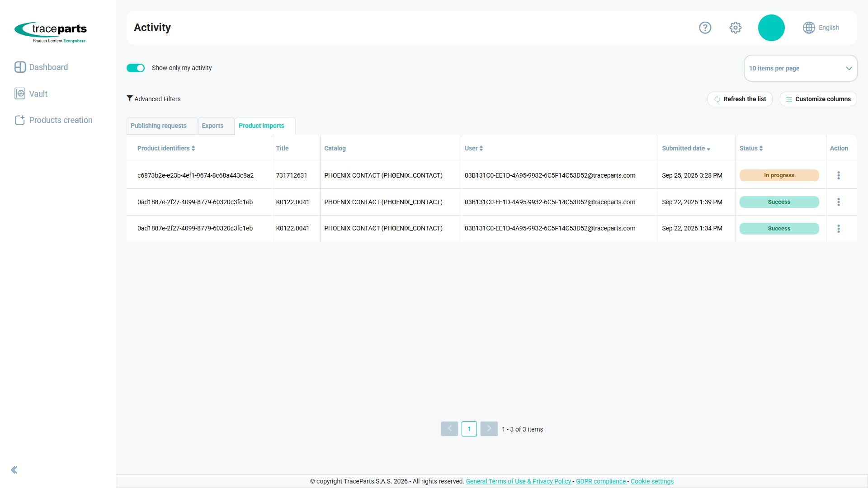Viewport: 868px width, 488px height.
Task: Open the 10 items per page dropdown
Action: 800,68
